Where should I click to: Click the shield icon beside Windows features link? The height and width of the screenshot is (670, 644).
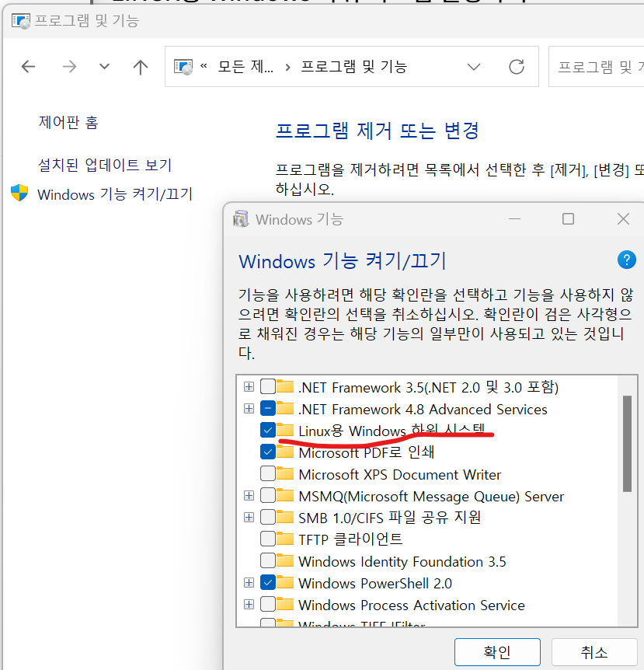(19, 193)
